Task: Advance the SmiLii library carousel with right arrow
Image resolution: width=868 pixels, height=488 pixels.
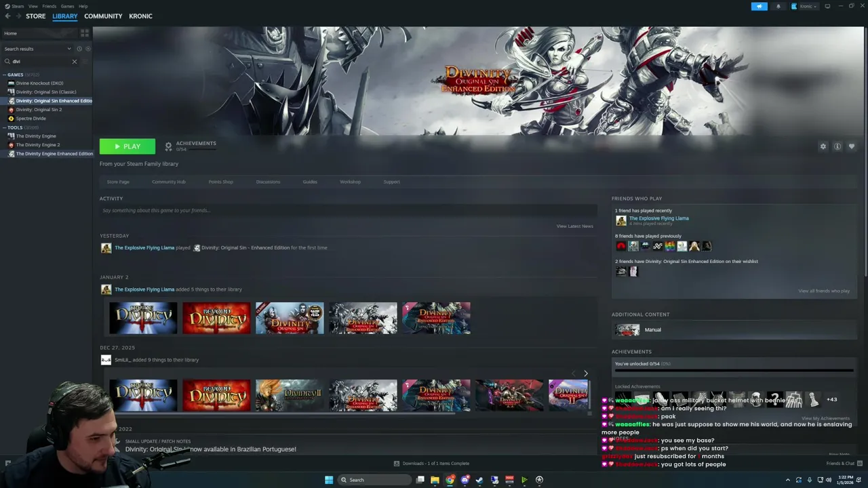Action: pos(586,373)
